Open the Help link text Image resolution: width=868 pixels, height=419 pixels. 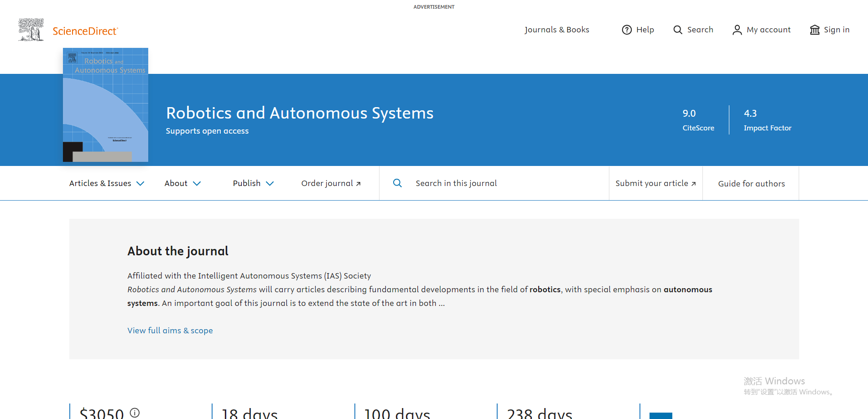pyautogui.click(x=645, y=30)
